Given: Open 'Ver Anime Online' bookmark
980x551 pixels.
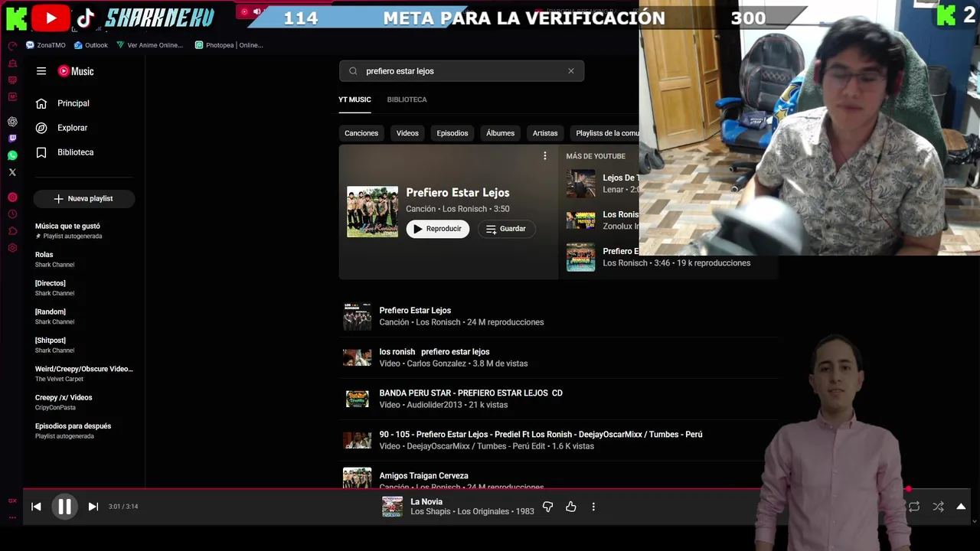Looking at the screenshot, I should click(x=150, y=45).
